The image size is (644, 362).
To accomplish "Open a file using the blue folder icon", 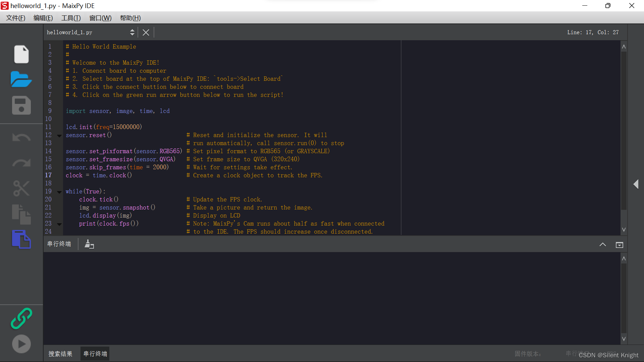I will (x=21, y=79).
